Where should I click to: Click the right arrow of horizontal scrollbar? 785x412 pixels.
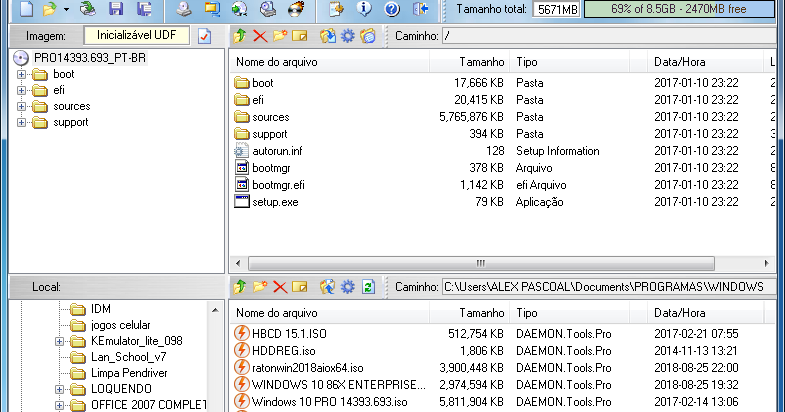[x=766, y=263]
